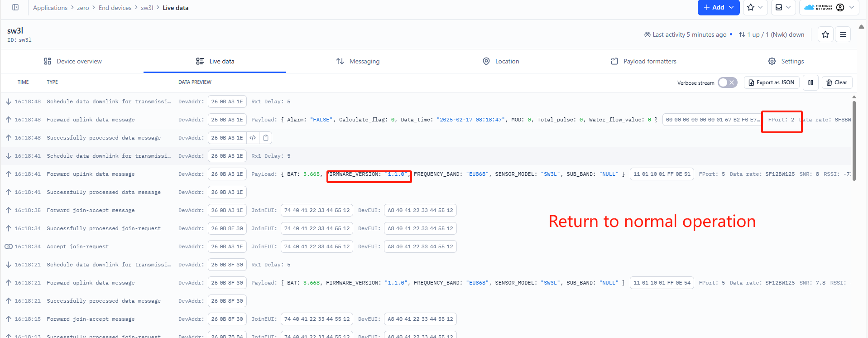Open the device hamburger menu
The height and width of the screenshot is (338, 868).
coord(843,34)
